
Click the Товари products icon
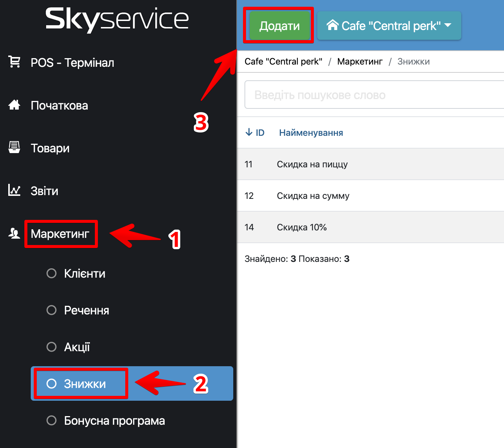click(x=14, y=147)
